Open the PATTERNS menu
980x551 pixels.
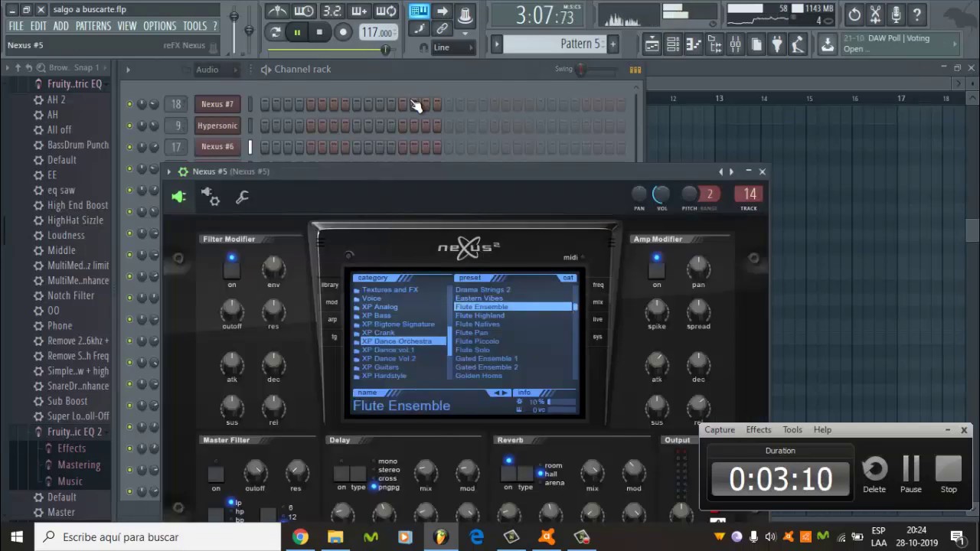pyautogui.click(x=93, y=26)
